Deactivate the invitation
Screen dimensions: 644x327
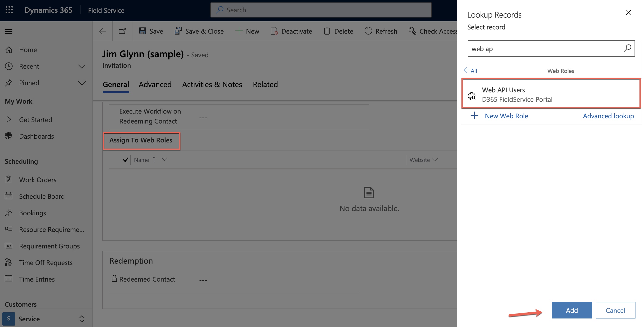click(x=291, y=31)
